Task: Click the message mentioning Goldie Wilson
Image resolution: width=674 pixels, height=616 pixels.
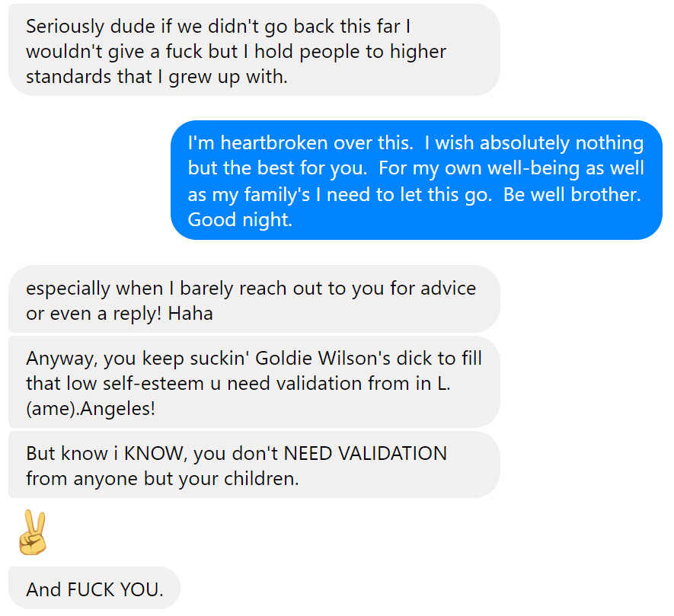Action: 254,382
